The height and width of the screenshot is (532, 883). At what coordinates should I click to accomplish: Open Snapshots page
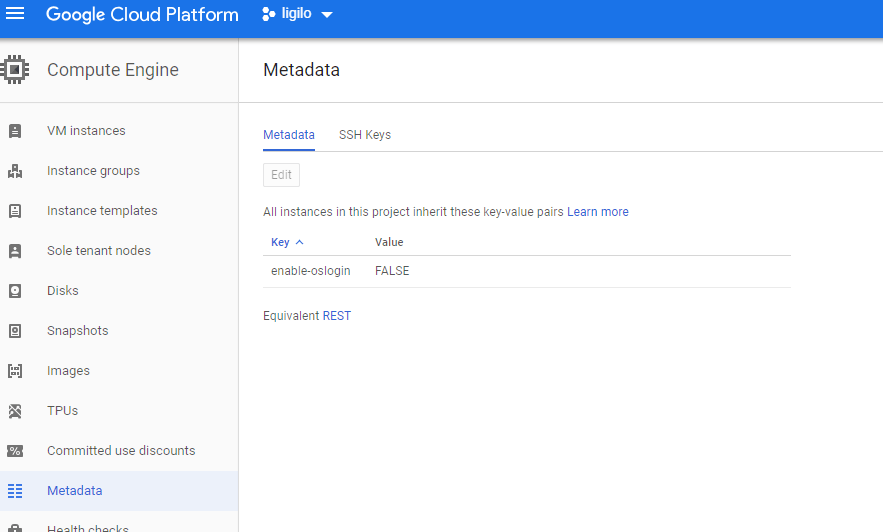[x=78, y=330]
